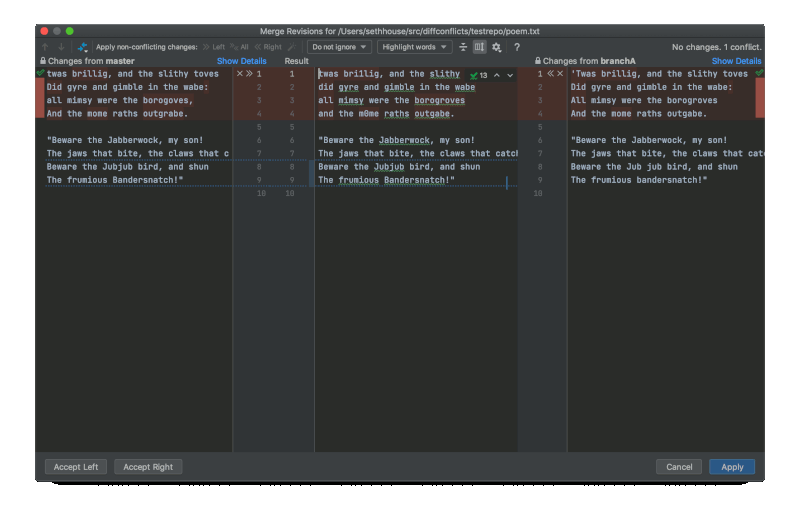Click right line 'Beware the Jub jub bird'
The width and height of the screenshot is (800, 528).
tap(654, 167)
